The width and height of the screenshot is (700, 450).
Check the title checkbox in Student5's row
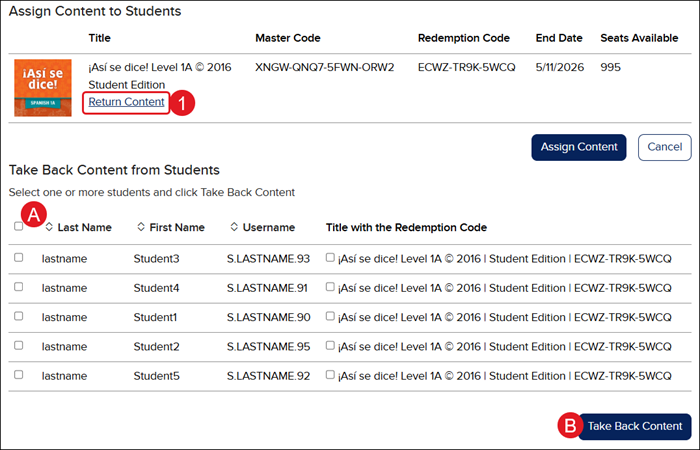click(331, 374)
